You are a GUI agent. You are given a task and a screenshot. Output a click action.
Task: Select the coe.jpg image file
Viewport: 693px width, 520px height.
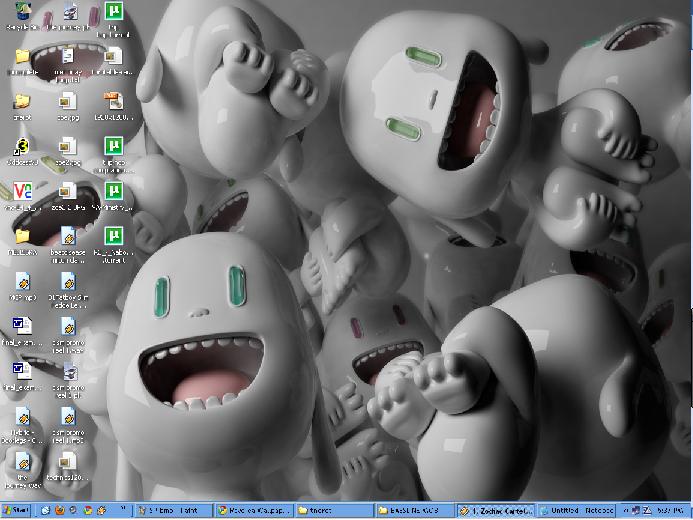68,106
